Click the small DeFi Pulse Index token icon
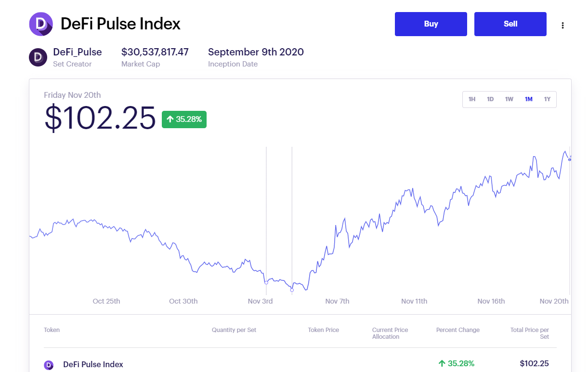This screenshot has width=588, height=372. point(49,365)
